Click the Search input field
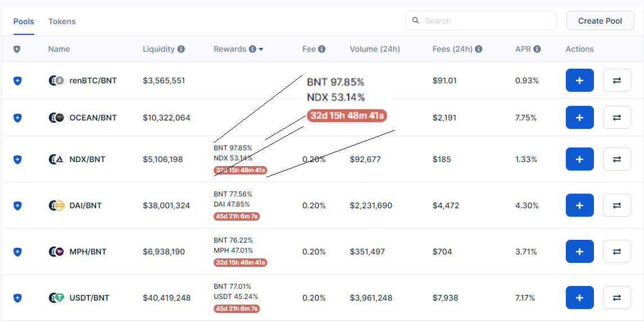The image size is (644, 322). pos(481,21)
